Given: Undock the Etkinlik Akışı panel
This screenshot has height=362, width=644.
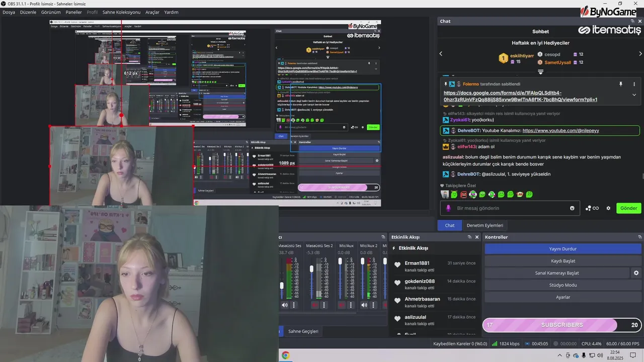Looking at the screenshot, I should click(x=469, y=237).
